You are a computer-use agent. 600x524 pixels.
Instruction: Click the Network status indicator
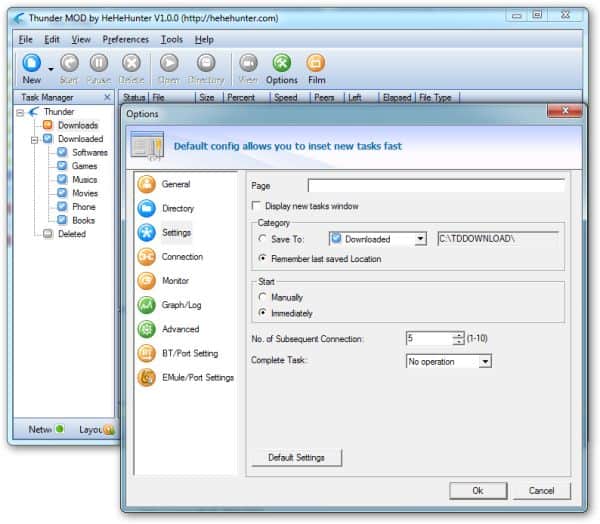click(x=59, y=429)
